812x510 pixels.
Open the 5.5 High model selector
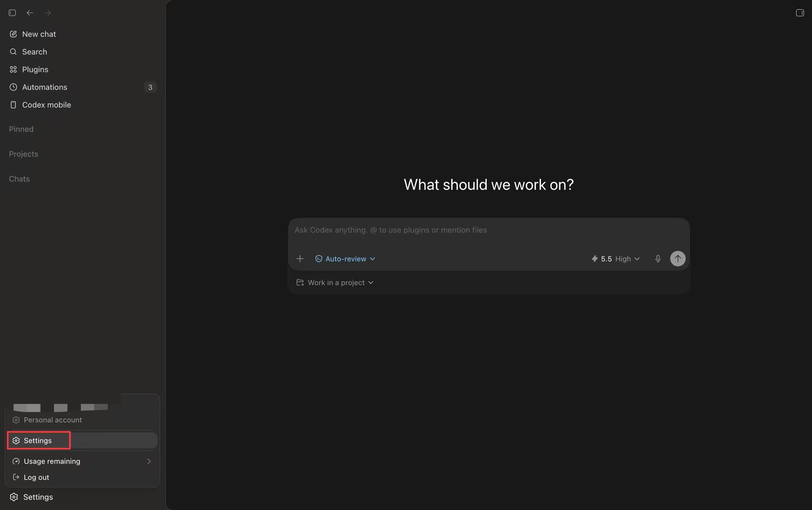tap(616, 259)
